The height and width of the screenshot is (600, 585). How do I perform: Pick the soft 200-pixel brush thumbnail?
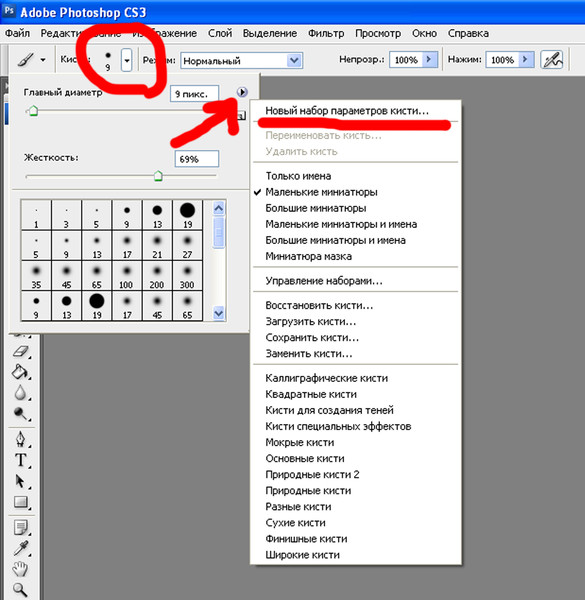(x=157, y=276)
